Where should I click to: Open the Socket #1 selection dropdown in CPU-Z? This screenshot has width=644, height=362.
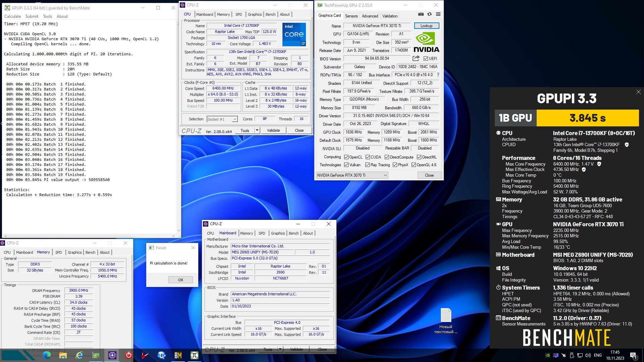coord(222,119)
